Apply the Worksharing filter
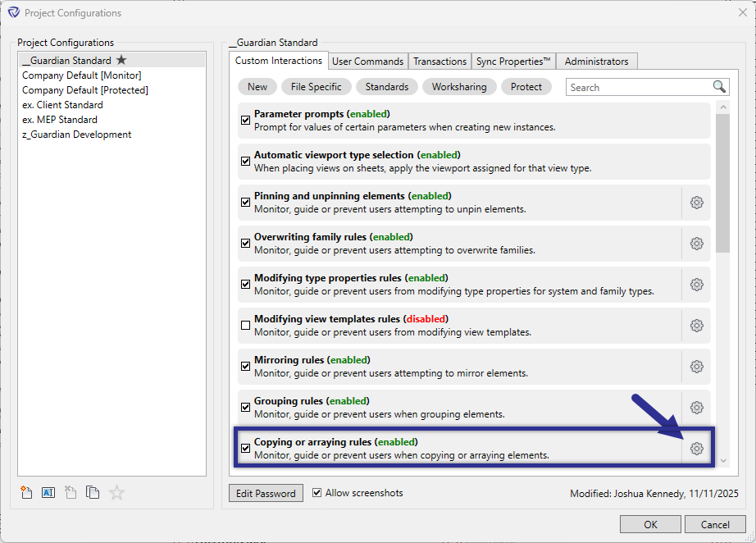The image size is (756, 543). (x=459, y=86)
